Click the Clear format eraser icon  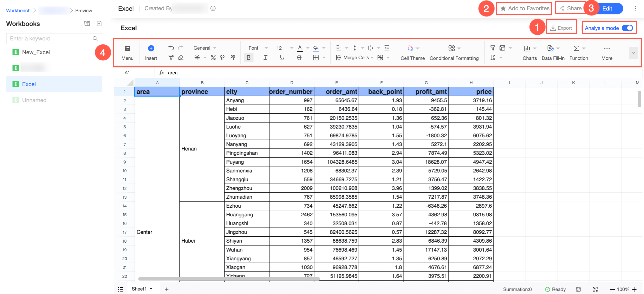click(181, 58)
